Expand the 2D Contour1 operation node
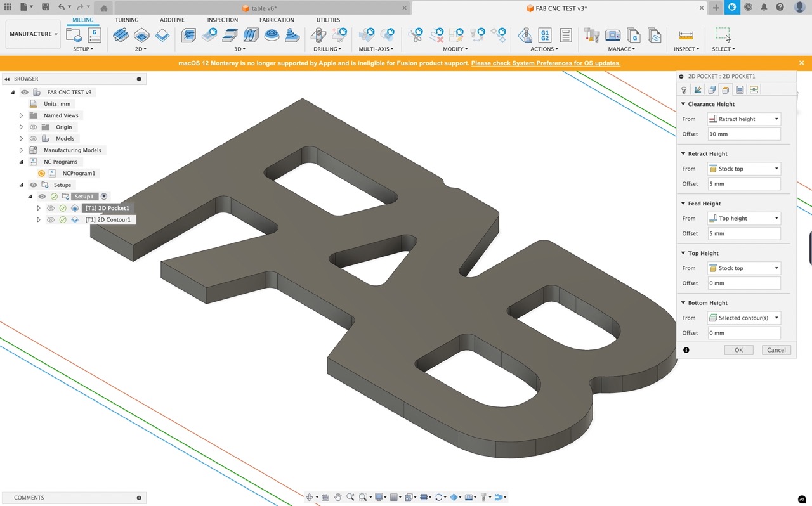 [39, 219]
